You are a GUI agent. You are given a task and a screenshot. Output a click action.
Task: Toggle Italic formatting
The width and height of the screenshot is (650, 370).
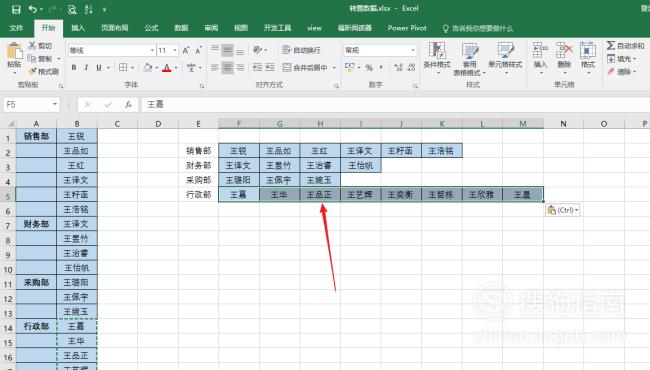tap(86, 67)
